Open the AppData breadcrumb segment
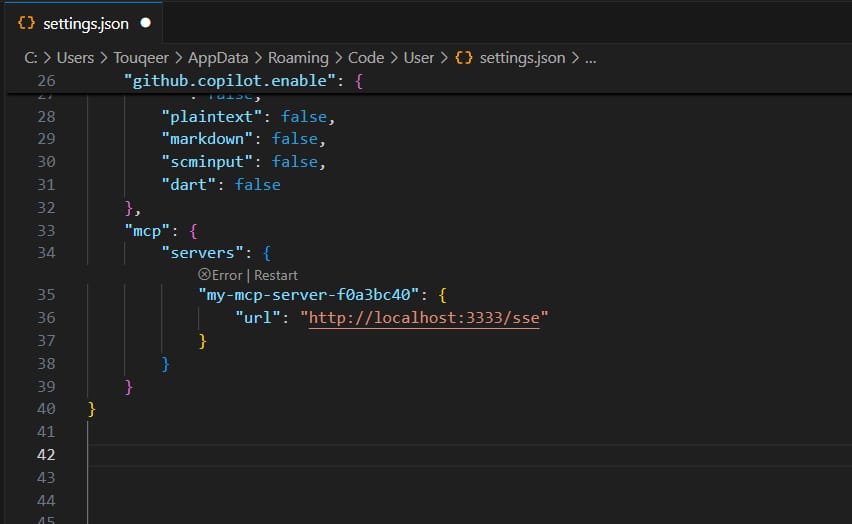Screen dimensions: 852x524 tap(218, 58)
